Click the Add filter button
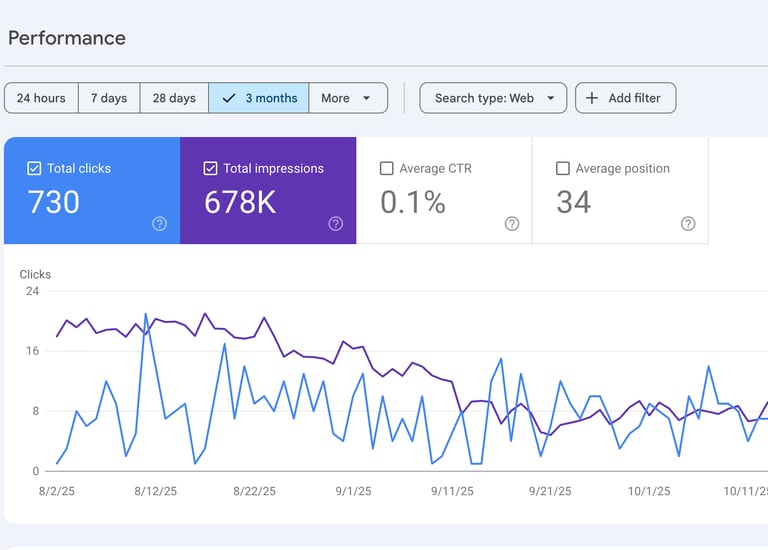The width and height of the screenshot is (768, 550). 625,98
